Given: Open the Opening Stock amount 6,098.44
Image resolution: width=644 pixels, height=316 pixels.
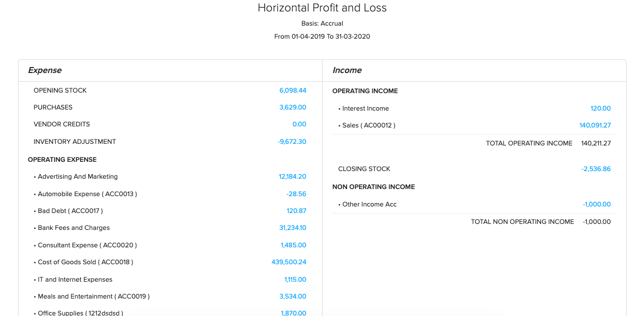Looking at the screenshot, I should point(293,90).
